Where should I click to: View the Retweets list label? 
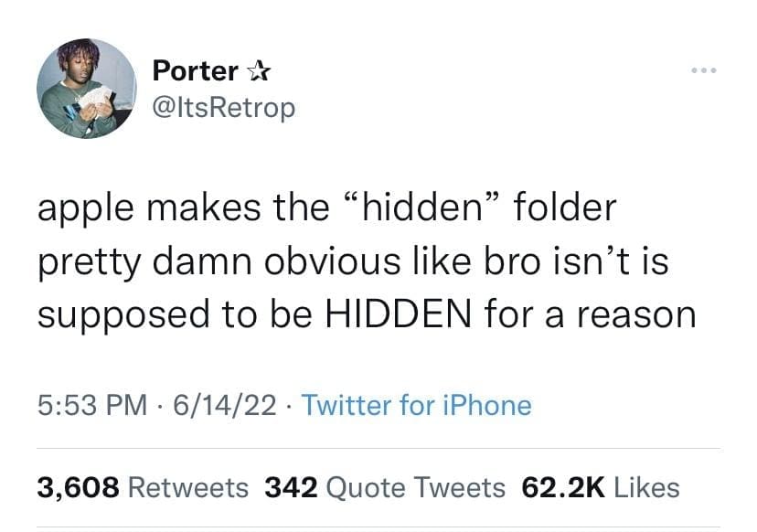(x=188, y=487)
